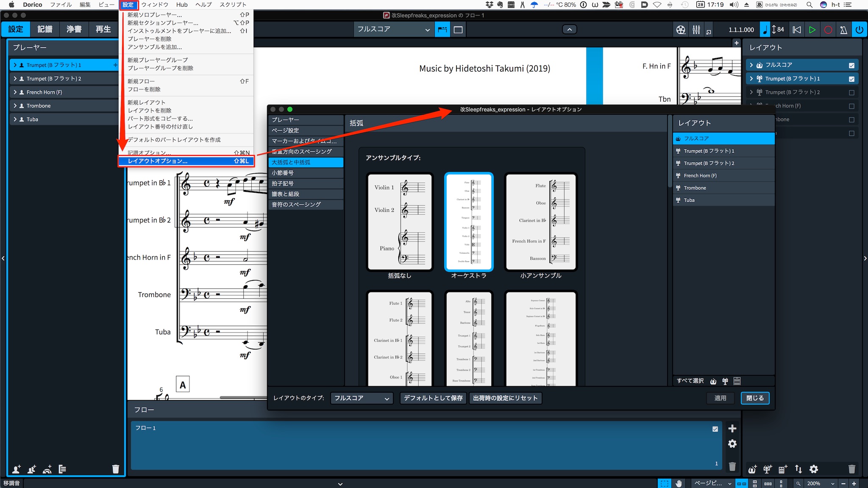
Task: Open the フルスコア layout selector dropdown
Action: pyautogui.click(x=393, y=30)
